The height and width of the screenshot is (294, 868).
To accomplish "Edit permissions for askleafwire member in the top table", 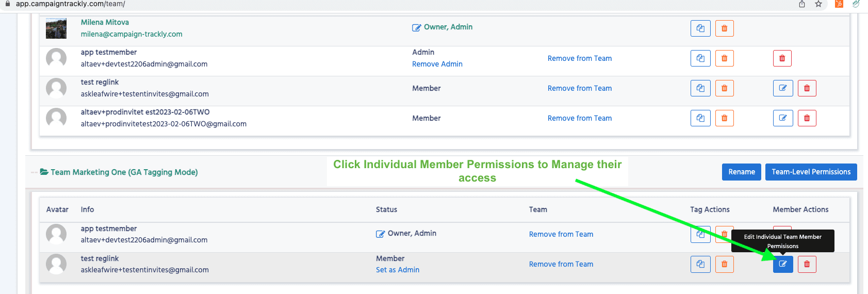I will pyautogui.click(x=782, y=88).
